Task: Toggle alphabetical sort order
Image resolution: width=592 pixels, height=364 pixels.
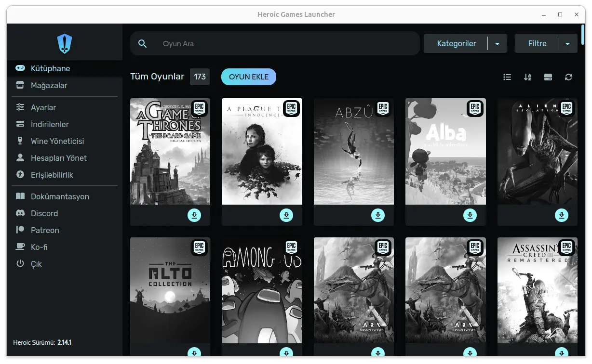Action: [528, 77]
